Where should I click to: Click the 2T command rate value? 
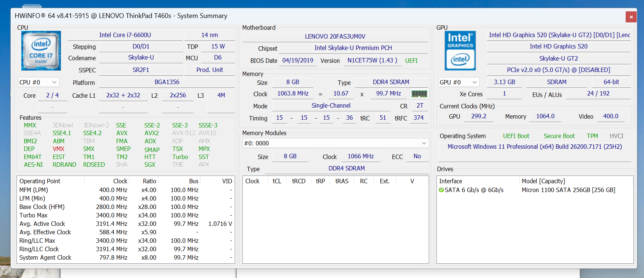(420, 106)
